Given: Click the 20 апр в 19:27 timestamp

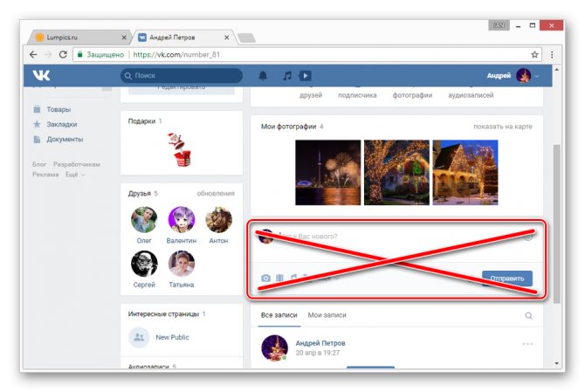Looking at the screenshot, I should pos(318,353).
